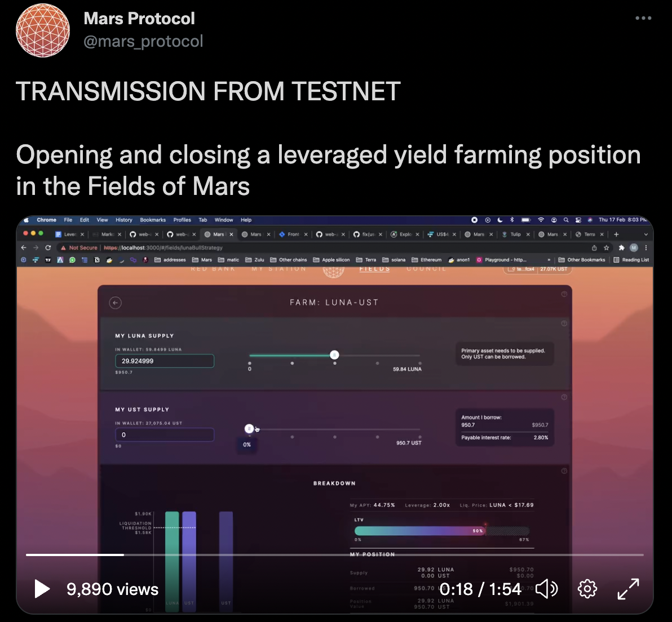Screen dimensions: 672x622
Task: Open the File menu
Action: click(68, 220)
